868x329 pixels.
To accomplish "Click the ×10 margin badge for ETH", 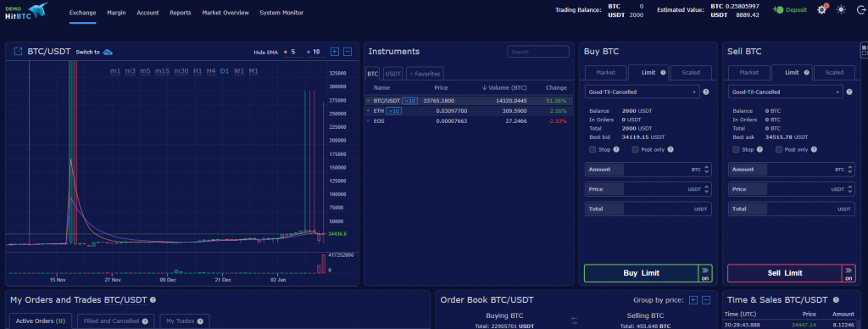I will pyautogui.click(x=393, y=111).
